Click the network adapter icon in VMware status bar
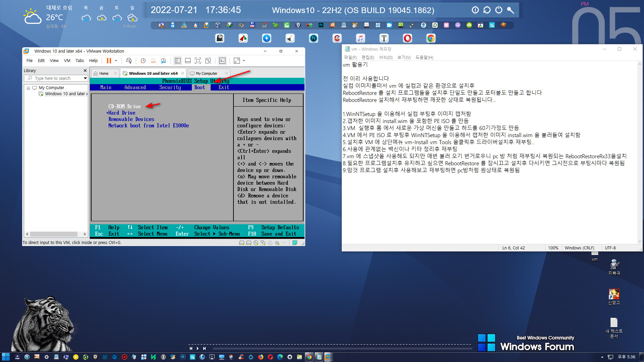Image resolution: width=644 pixels, height=362 pixels. pyautogui.click(x=263, y=243)
